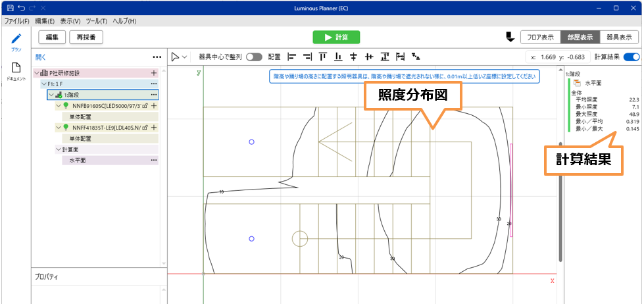
Task: Toggle the 器具中心で整列 switch
Action: pos(254,57)
